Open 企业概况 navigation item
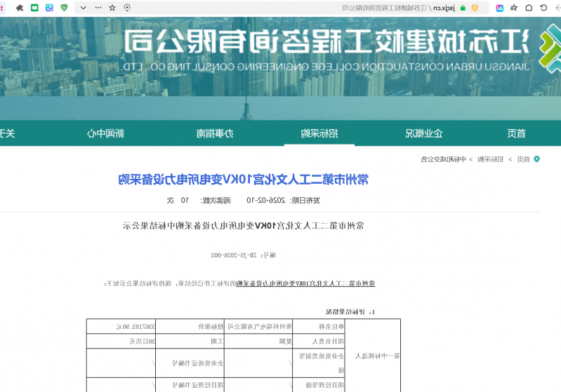 pyautogui.click(x=424, y=134)
